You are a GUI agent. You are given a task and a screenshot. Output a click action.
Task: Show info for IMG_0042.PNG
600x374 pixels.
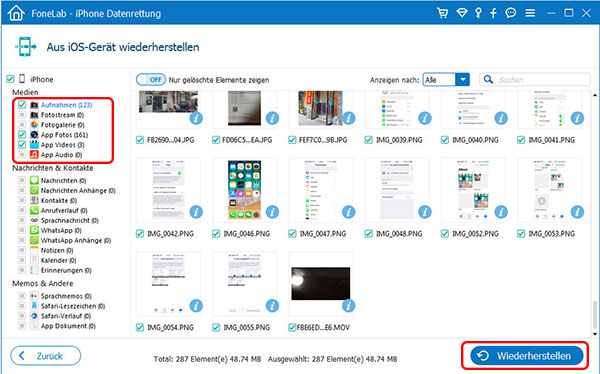[x=196, y=212]
